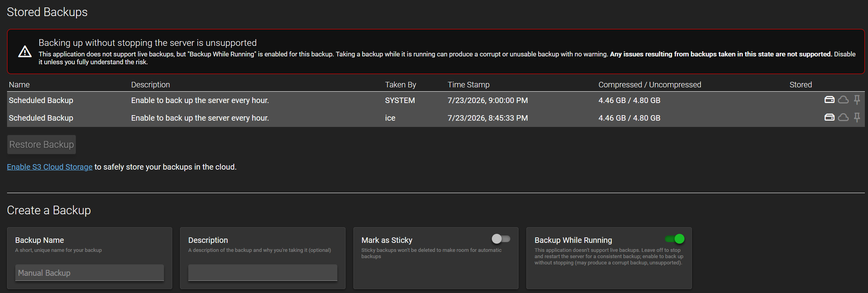Click the Name column header
This screenshot has height=293, width=868.
19,85
